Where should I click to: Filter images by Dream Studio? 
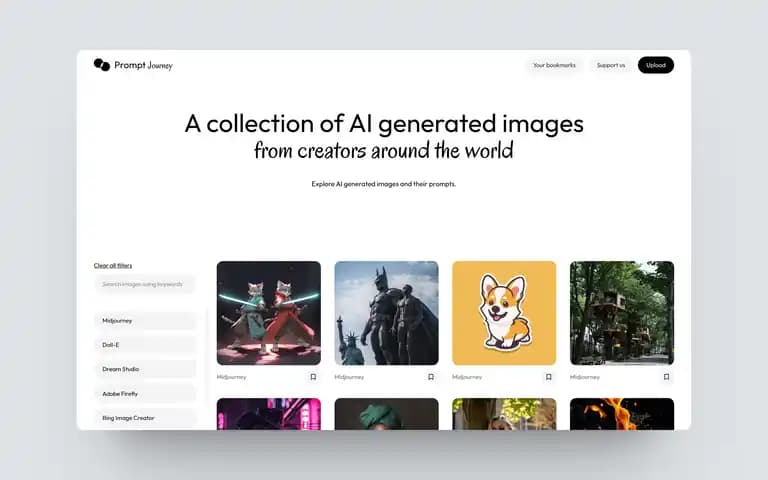click(145, 369)
